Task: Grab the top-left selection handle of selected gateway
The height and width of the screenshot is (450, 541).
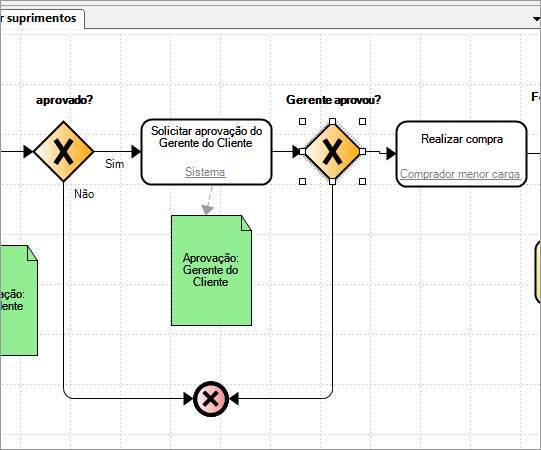Action: [303, 121]
